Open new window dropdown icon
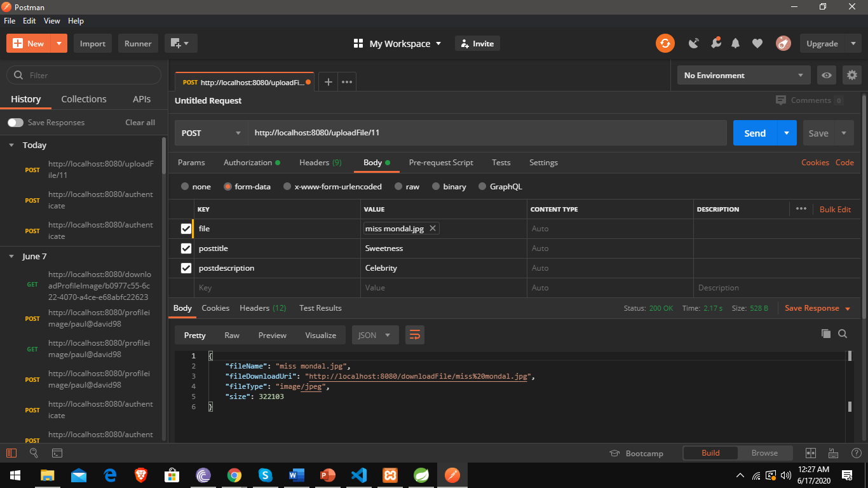 click(181, 44)
